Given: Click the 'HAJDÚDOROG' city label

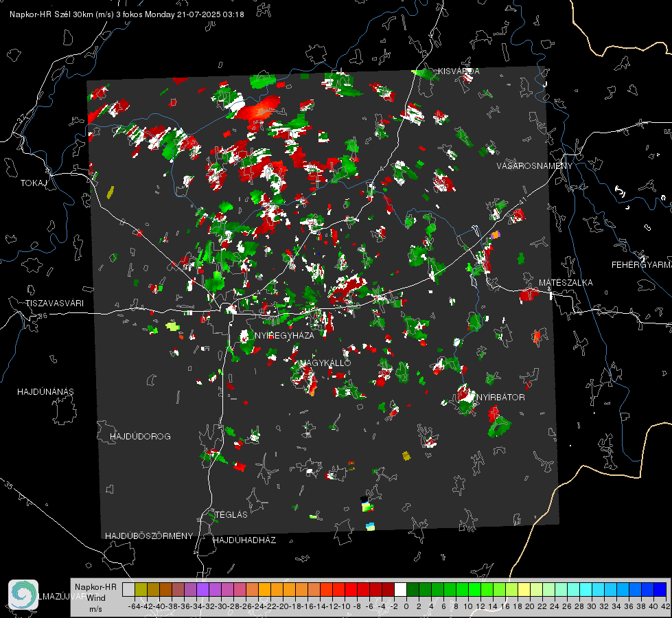Looking at the screenshot, I should click(140, 436).
